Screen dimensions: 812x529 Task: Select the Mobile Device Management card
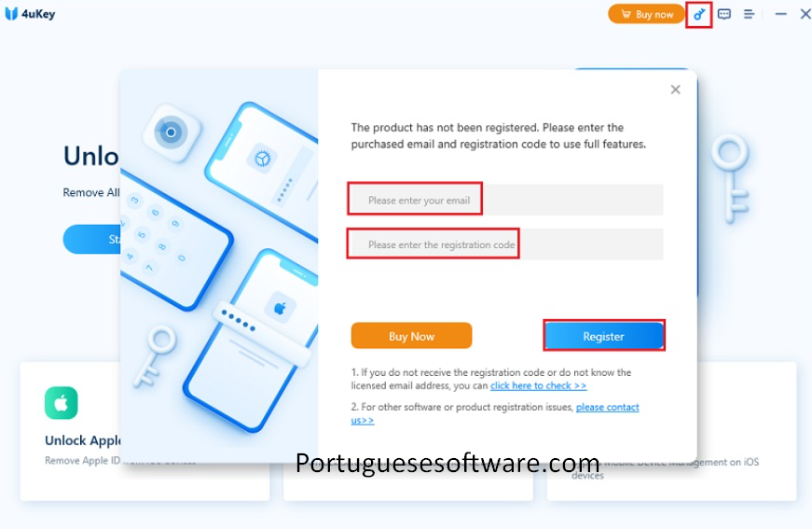click(671, 430)
